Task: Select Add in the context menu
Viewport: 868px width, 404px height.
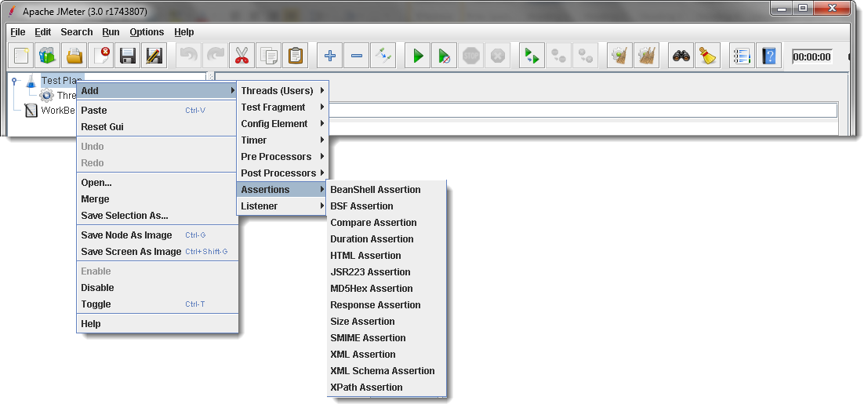Action: (158, 91)
